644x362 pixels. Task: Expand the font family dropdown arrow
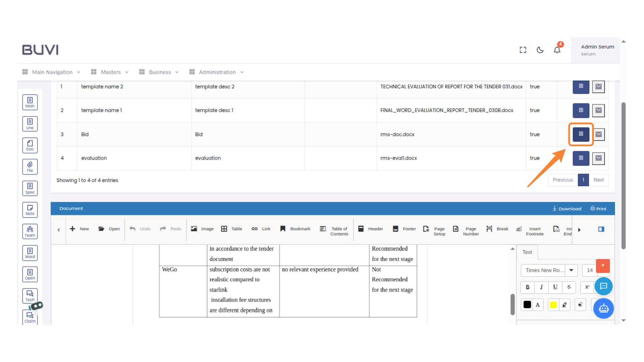point(571,270)
